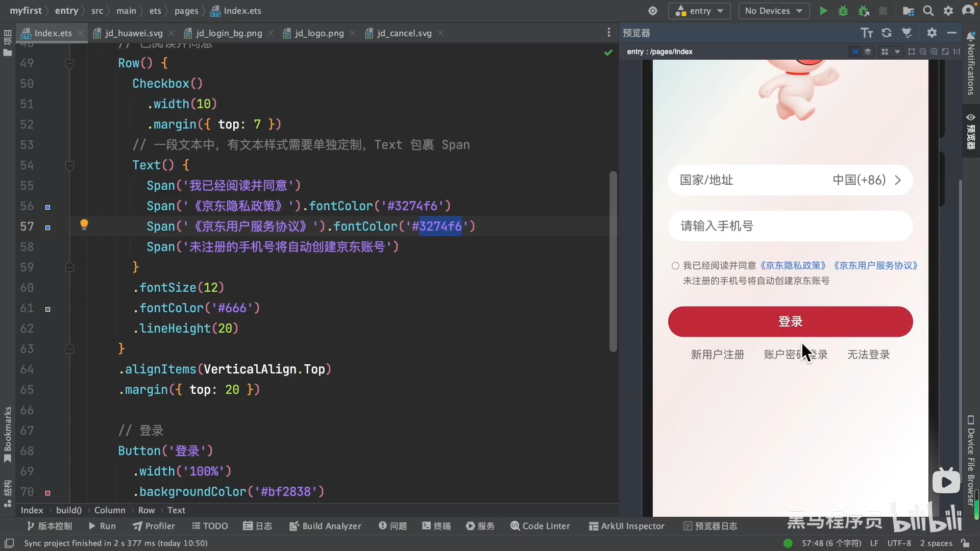Toggle font size Tt icon in previewer
Image resolution: width=980 pixels, height=551 pixels.
(x=867, y=33)
